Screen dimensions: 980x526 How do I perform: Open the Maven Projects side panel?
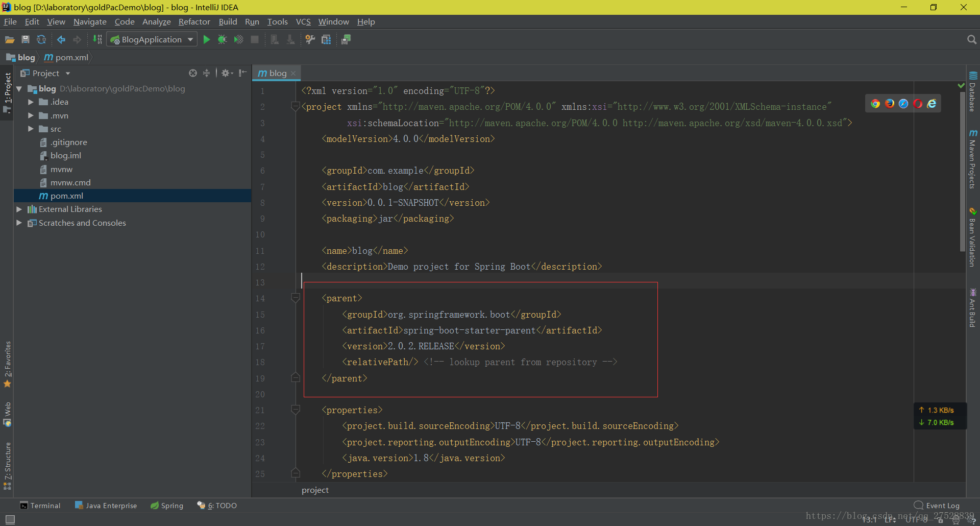973,159
